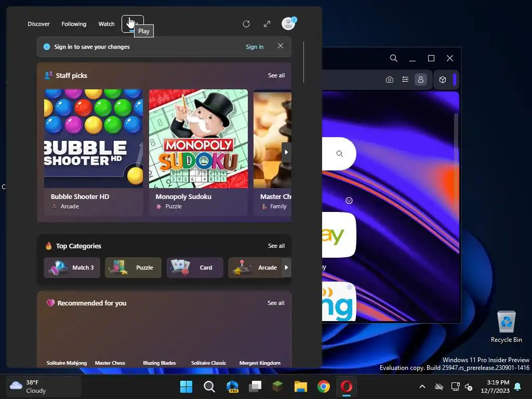Open the Recycle Bin desktop icon

click(x=506, y=327)
